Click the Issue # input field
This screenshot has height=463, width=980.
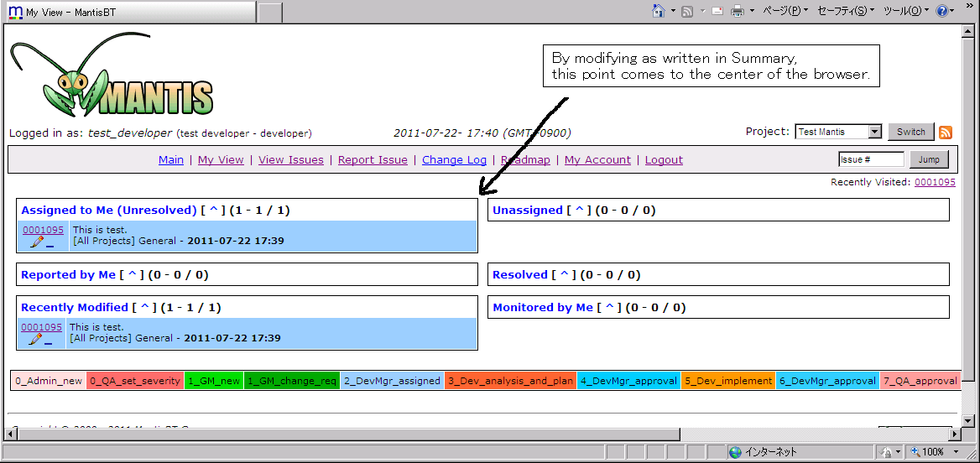870,159
